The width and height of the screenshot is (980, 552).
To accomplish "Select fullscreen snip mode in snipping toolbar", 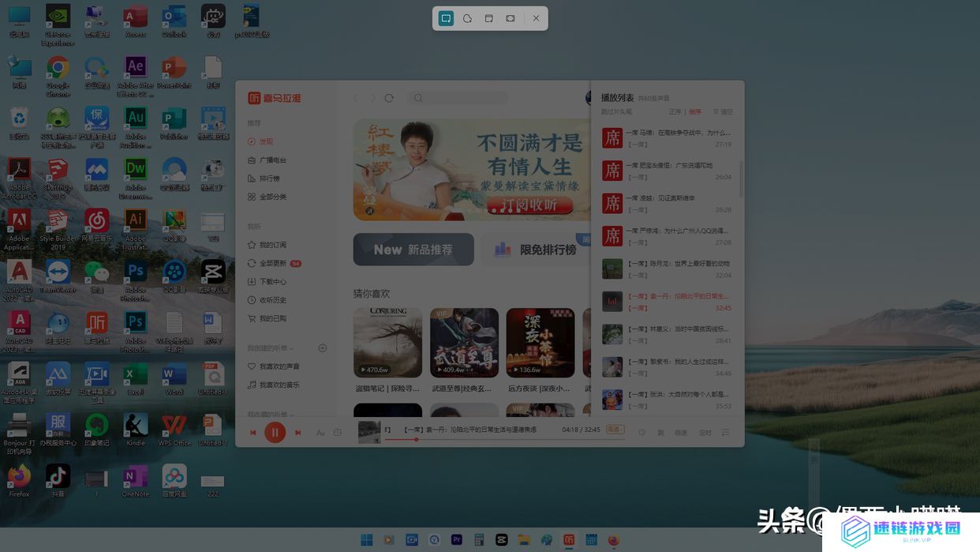I will (x=511, y=18).
